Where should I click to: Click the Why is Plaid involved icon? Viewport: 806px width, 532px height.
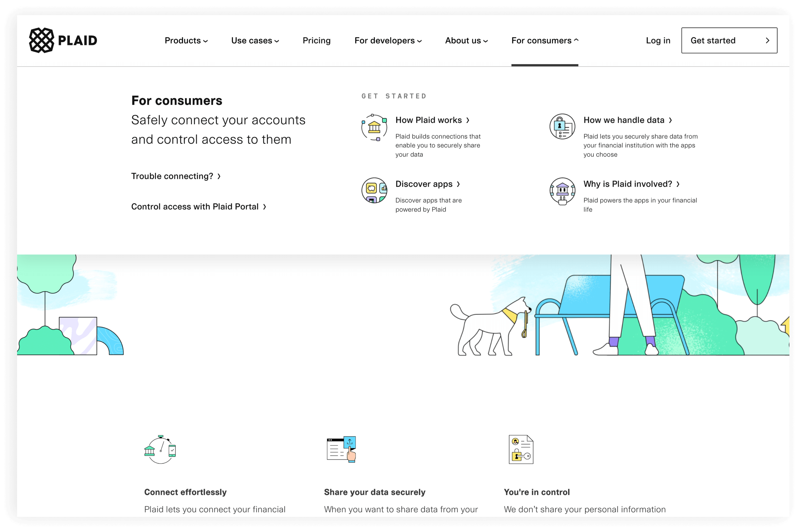[562, 191]
